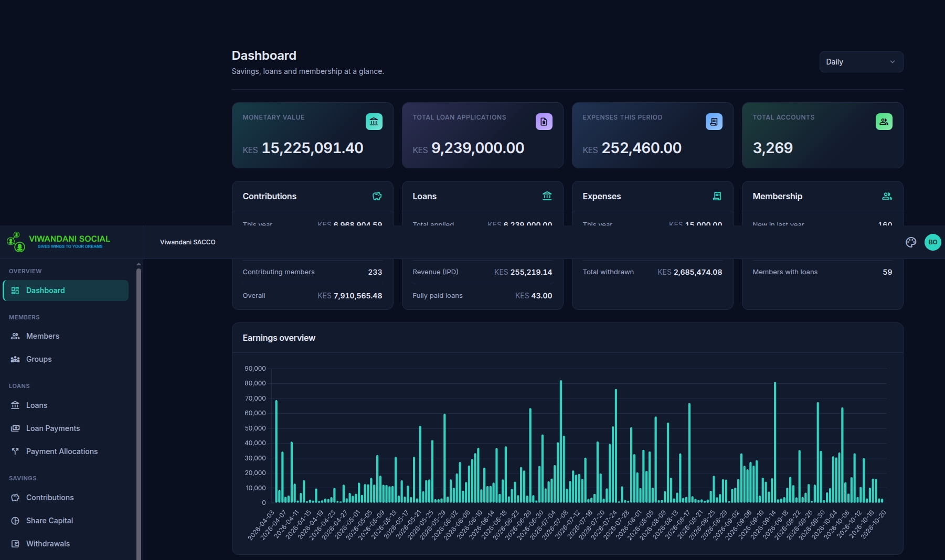Click the sidebar scroll up arrow
Image resolution: width=945 pixels, height=560 pixels.
[139, 264]
